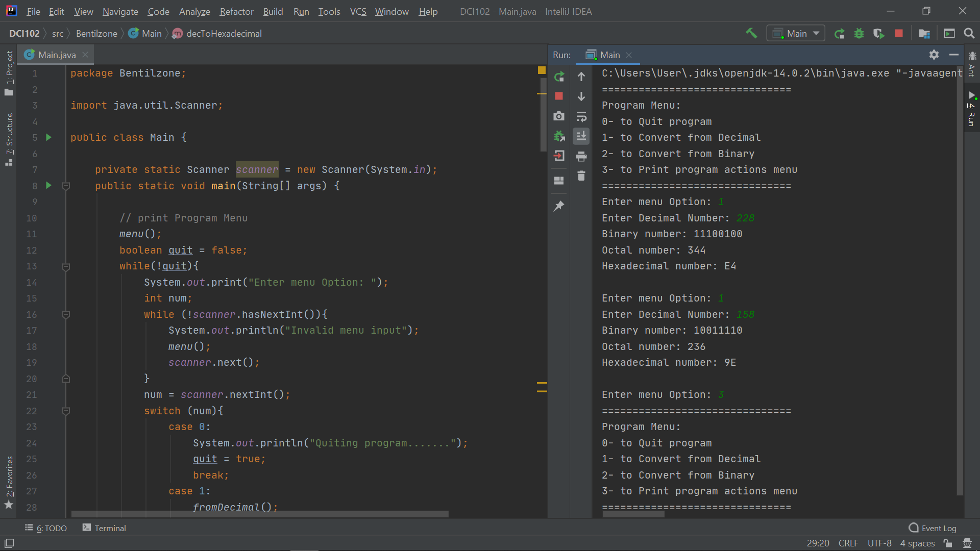The height and width of the screenshot is (551, 980).
Task: Open the Main run configuration dropdown
Action: click(796, 33)
